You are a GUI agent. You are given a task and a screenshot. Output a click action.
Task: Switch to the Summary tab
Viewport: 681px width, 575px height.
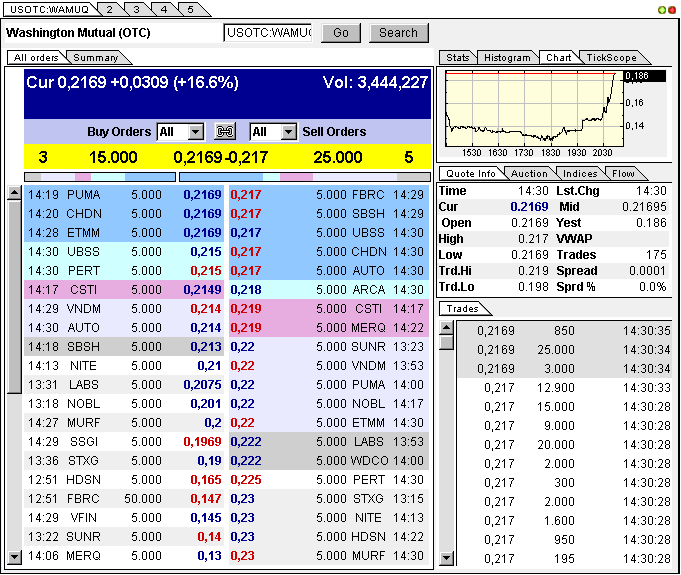pyautogui.click(x=96, y=58)
